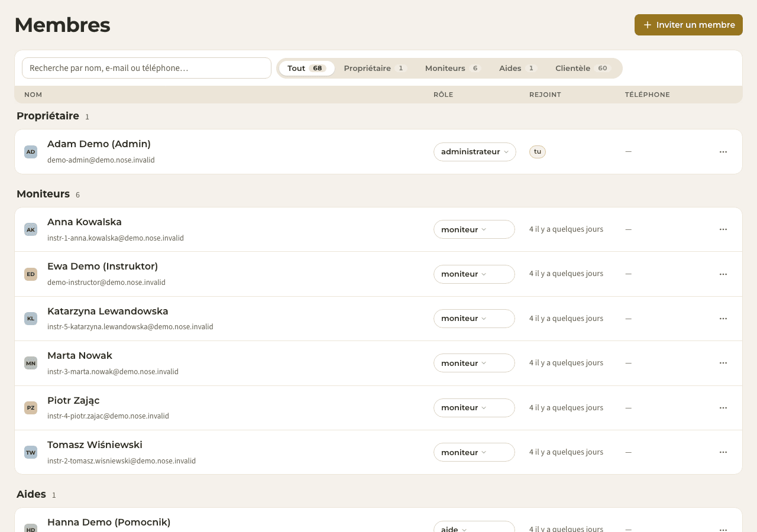Open the three-dot menu for Tomasz Wiśniewski

click(723, 452)
